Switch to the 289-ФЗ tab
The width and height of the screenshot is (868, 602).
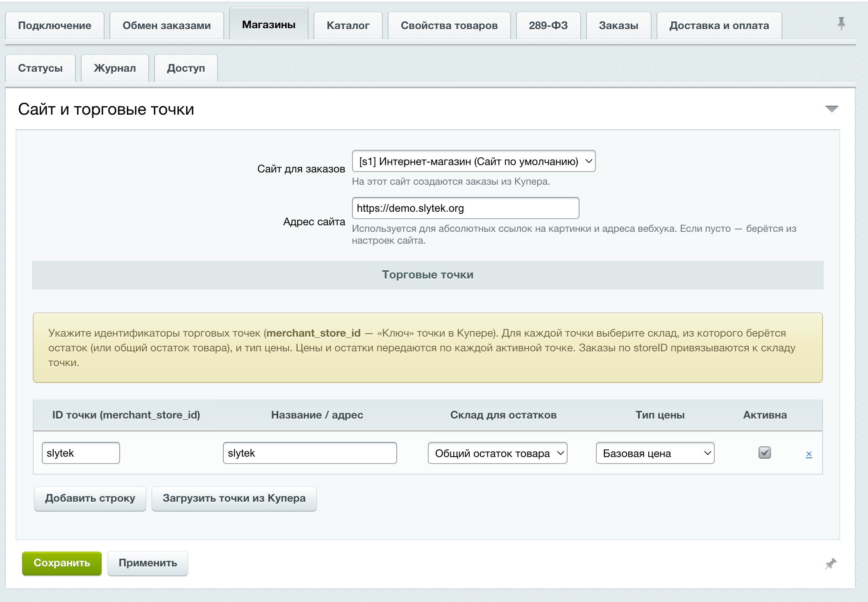click(x=548, y=25)
